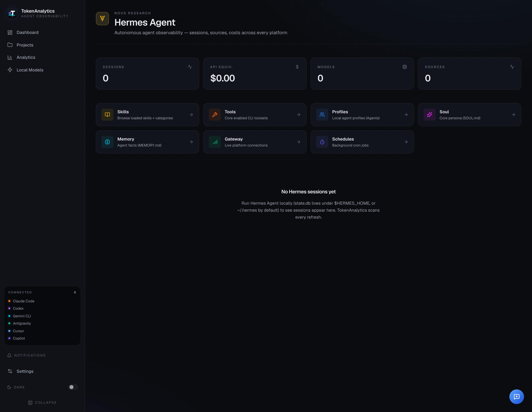
Task: Open the Schedules card title
Action: click(x=343, y=139)
